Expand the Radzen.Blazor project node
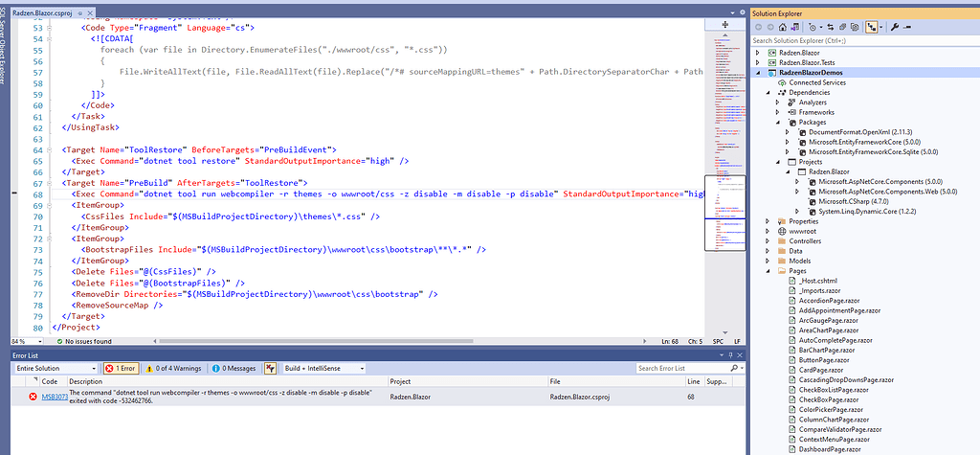Viewport: 980px width, 455px height. click(x=758, y=53)
